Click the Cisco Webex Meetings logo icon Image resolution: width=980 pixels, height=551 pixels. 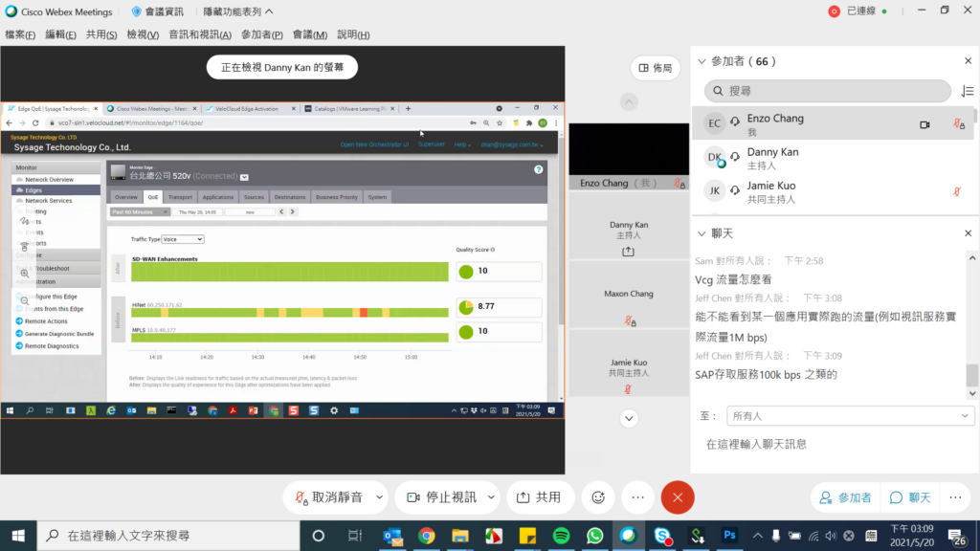pos(11,11)
